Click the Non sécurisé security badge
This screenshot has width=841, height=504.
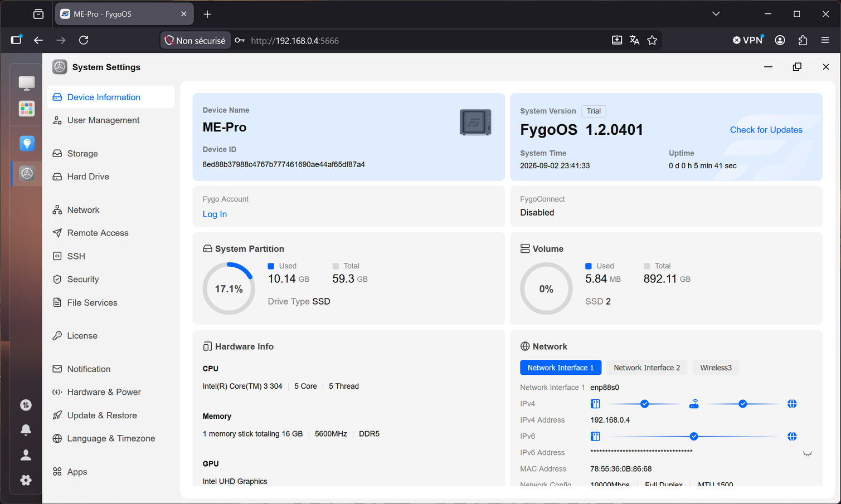click(196, 40)
